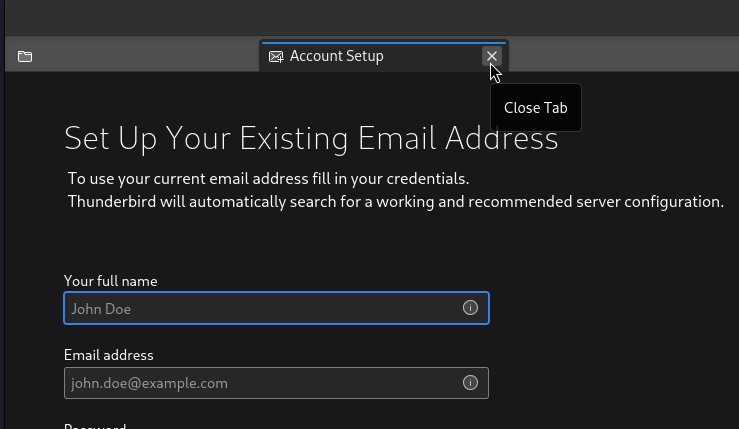Click the envelope icon on Account Setup tab
739x429 pixels.
276,57
